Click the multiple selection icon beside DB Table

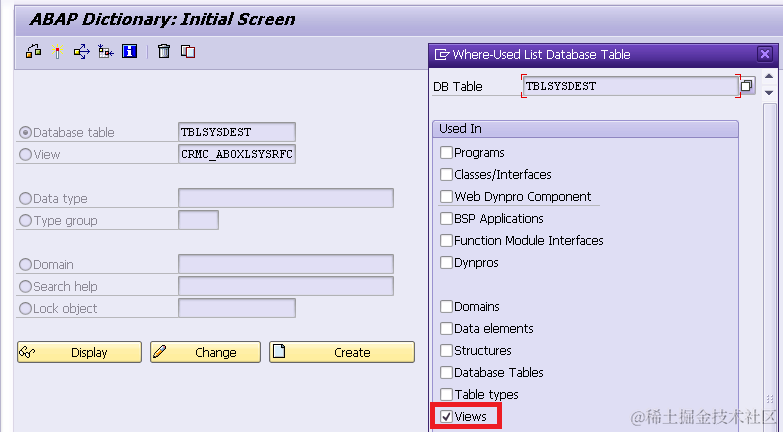click(x=747, y=86)
